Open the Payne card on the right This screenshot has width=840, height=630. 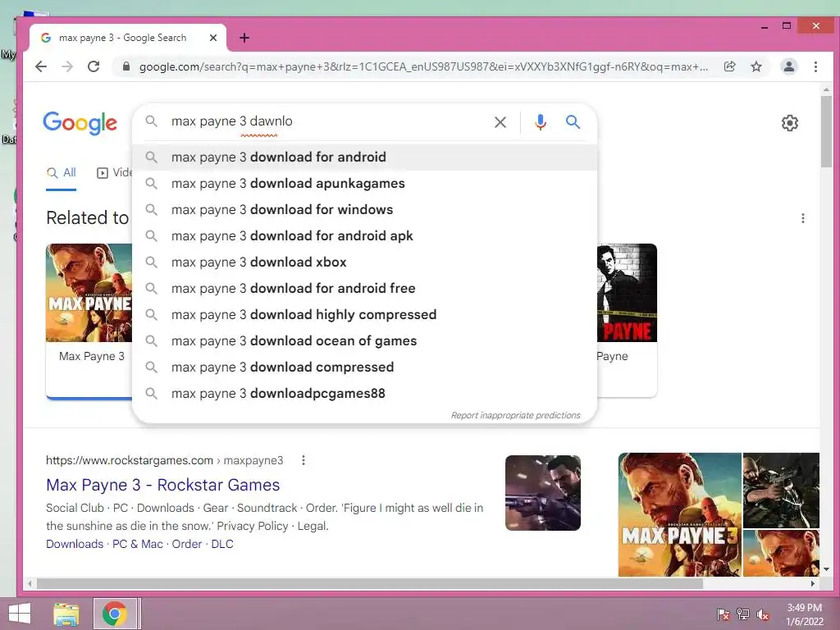627,321
